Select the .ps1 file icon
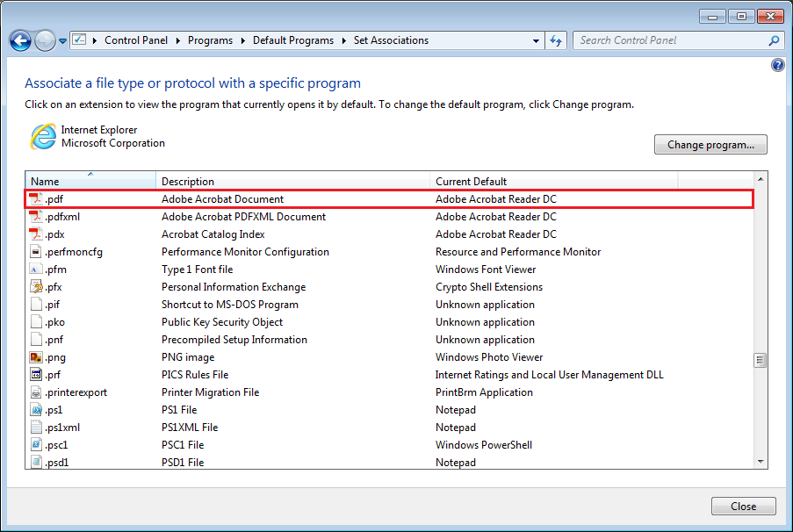The height and width of the screenshot is (532, 793). pos(35,410)
